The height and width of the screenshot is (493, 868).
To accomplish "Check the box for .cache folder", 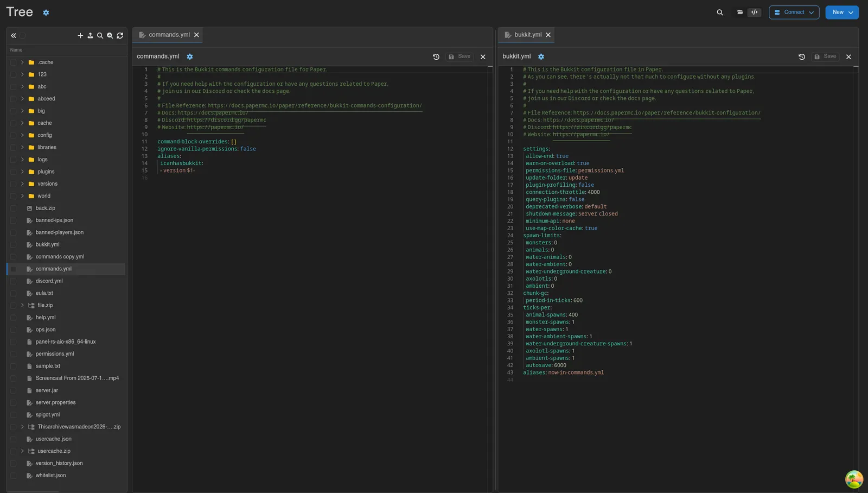I will (x=13, y=62).
